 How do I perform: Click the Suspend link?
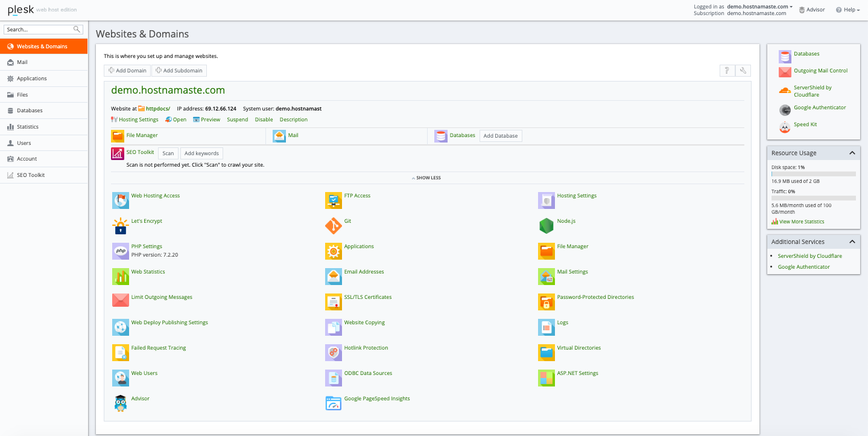(238, 120)
